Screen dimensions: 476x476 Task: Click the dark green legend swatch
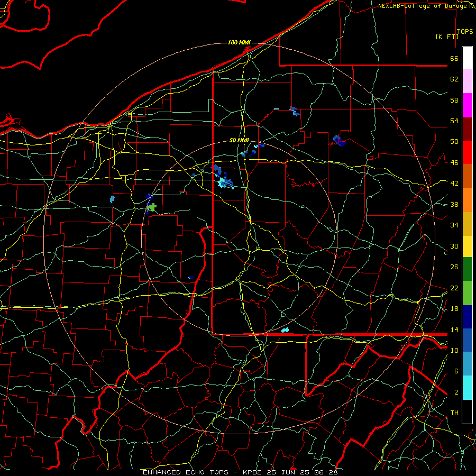tap(467, 269)
